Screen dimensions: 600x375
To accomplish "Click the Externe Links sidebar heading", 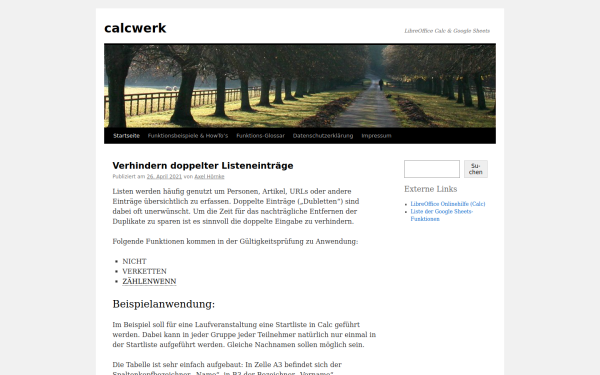I will [430, 189].
